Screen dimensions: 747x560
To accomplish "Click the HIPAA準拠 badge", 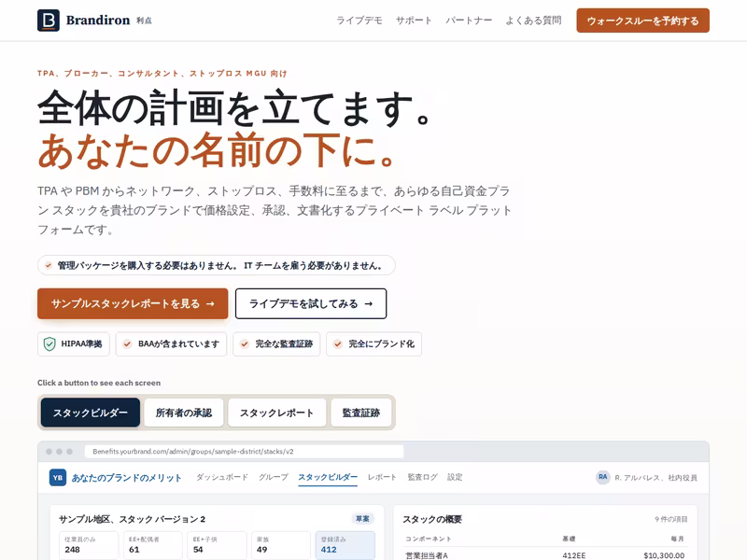I will pos(74,343).
